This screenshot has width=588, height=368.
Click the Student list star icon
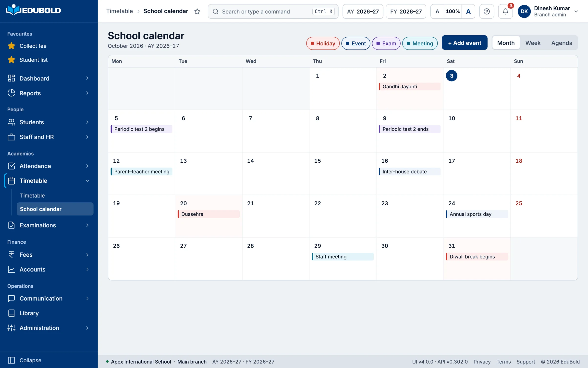(x=11, y=60)
